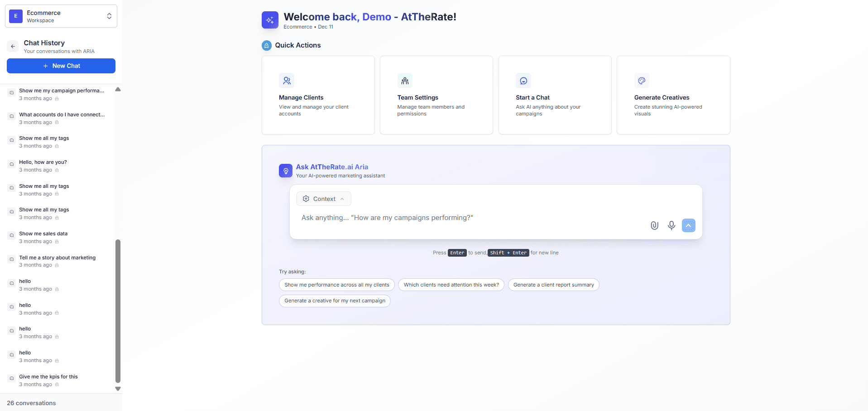Viewport: 868px width, 411px height.
Task: Click lock icon on 'Show me sales data' row
Action: pos(57,242)
